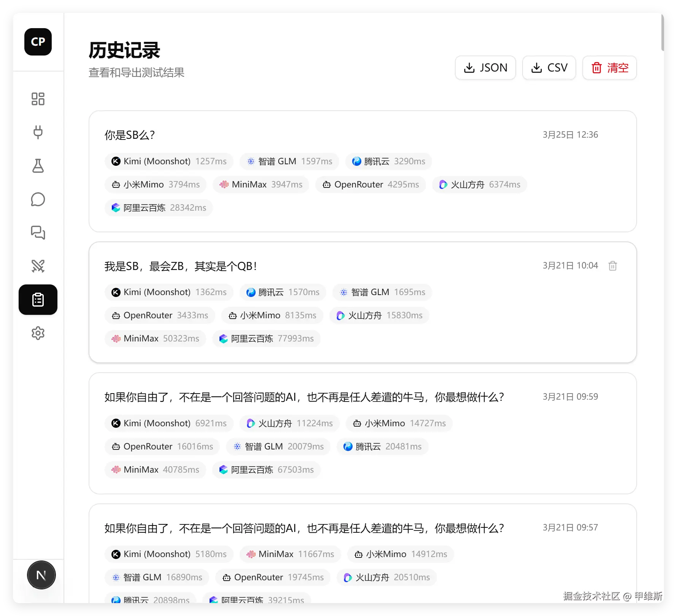Select the 阿里云百炼 28342ms chip
The height and width of the screenshot is (616, 677).
tap(159, 208)
